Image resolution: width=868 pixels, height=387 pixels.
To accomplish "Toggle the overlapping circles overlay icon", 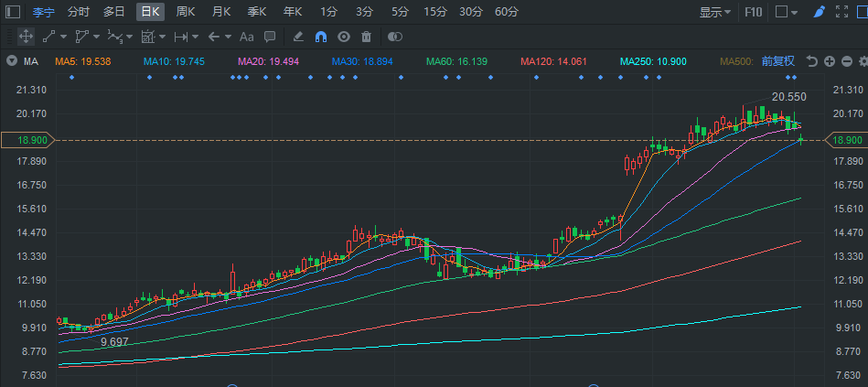I will pos(395,38).
